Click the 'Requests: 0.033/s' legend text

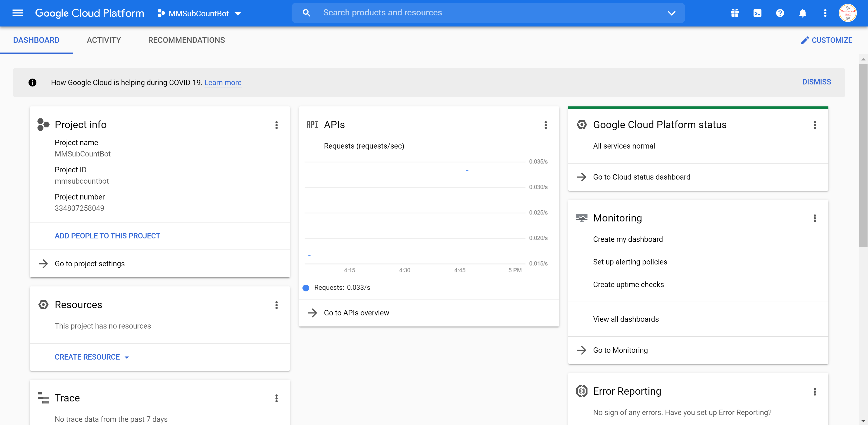coord(342,287)
